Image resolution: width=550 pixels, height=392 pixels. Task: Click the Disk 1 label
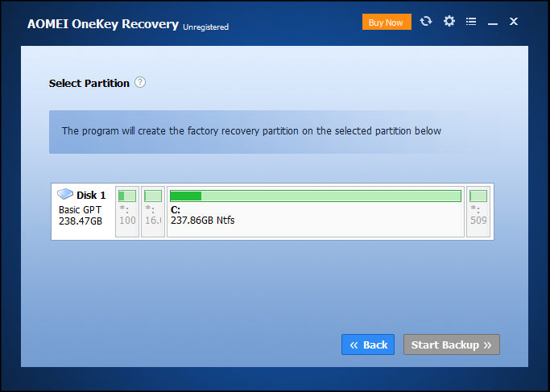91,195
